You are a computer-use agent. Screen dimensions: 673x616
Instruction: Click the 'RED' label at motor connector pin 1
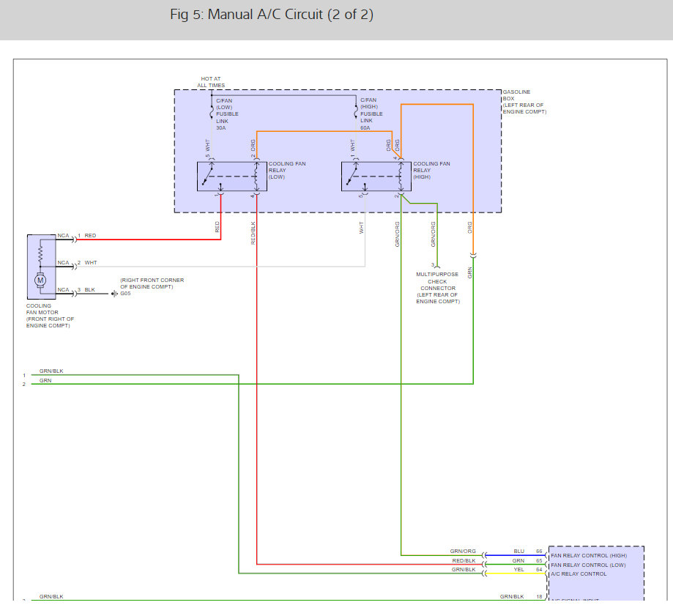[90, 236]
